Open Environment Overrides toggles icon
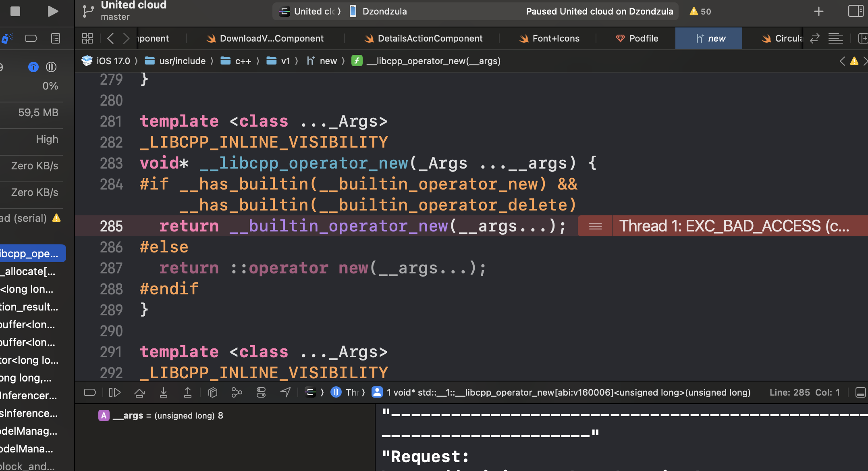The height and width of the screenshot is (471, 868). (x=261, y=392)
